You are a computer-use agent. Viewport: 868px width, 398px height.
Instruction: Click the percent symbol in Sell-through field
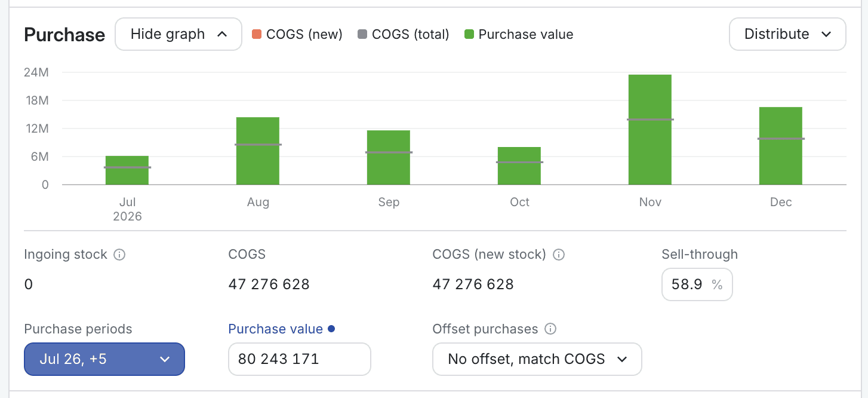717,284
